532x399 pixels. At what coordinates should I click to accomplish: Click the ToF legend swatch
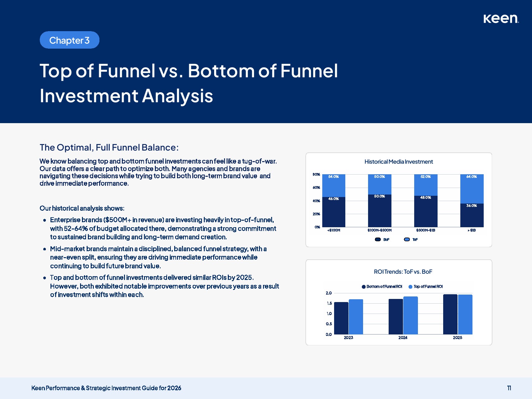[x=407, y=239]
